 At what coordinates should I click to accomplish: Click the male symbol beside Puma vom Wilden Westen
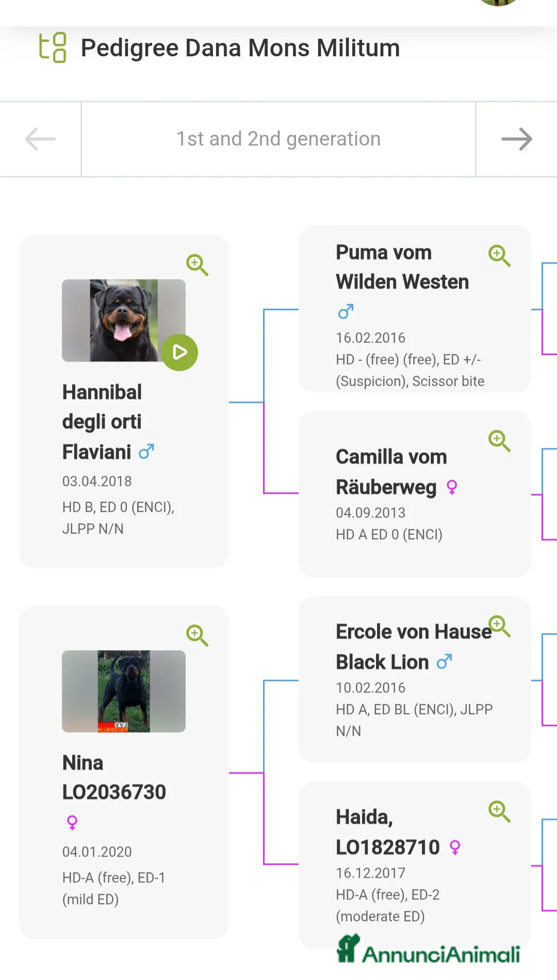(345, 311)
